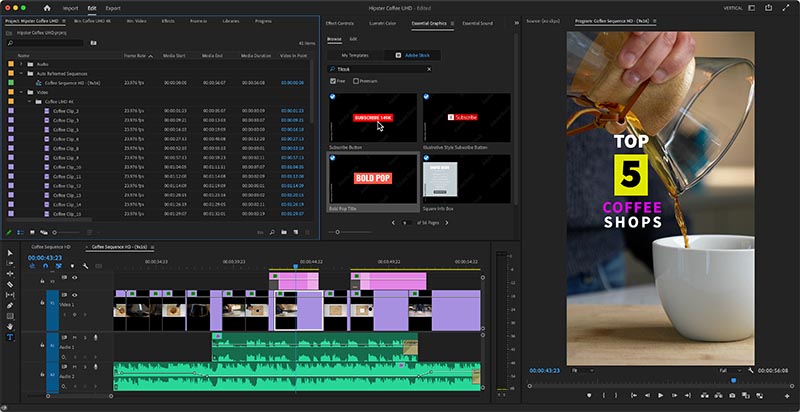800x412 pixels.
Task: Click the thumbnail size slider under templates
Action: point(337,232)
